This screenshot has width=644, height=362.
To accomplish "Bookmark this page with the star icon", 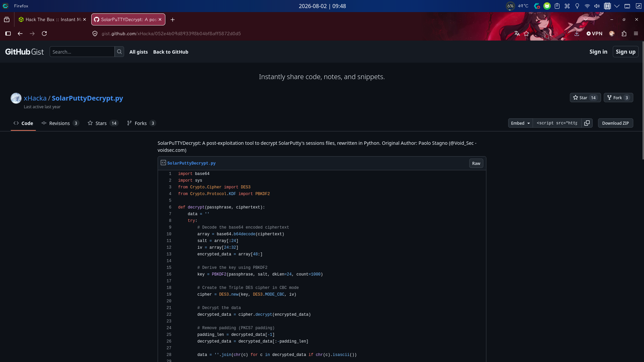I will (x=526, y=34).
